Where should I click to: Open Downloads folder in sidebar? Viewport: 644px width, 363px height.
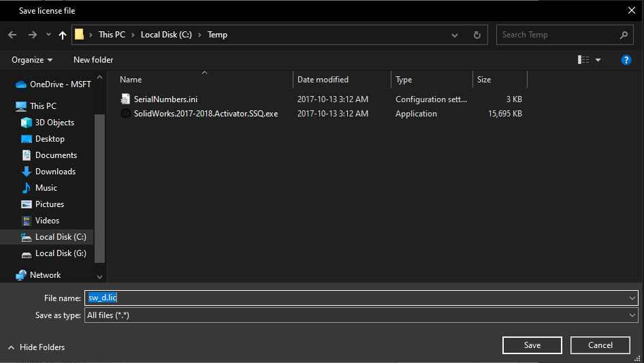coord(55,172)
